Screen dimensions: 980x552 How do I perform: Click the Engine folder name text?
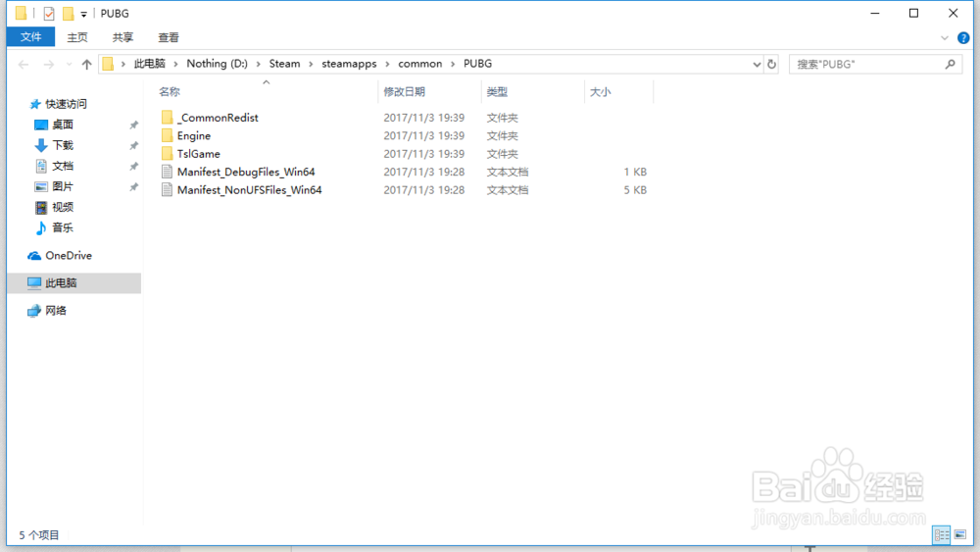(x=194, y=135)
